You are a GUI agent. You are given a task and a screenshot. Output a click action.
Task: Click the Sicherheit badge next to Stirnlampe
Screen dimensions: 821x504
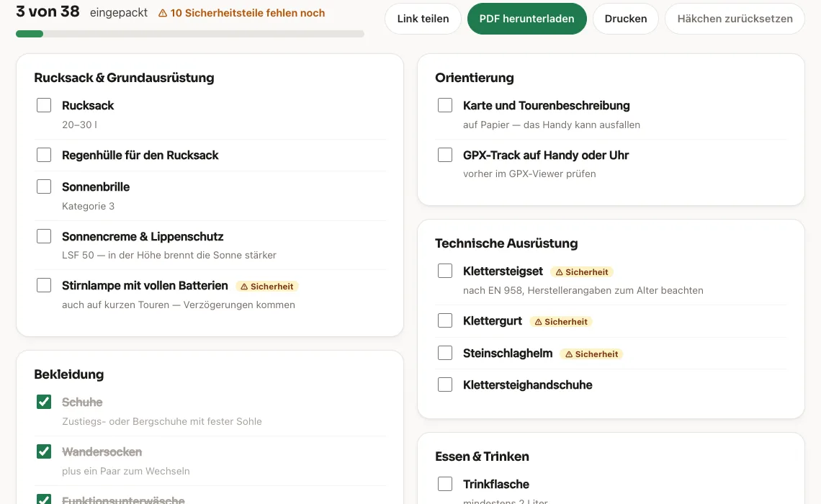coord(267,287)
